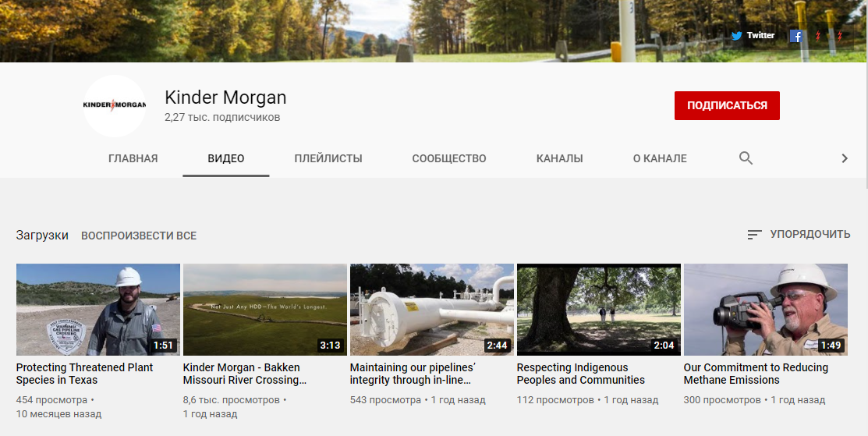Click title Our Commitment to Reducing Methane Emissions
The height and width of the screenshot is (436, 868).
point(756,374)
